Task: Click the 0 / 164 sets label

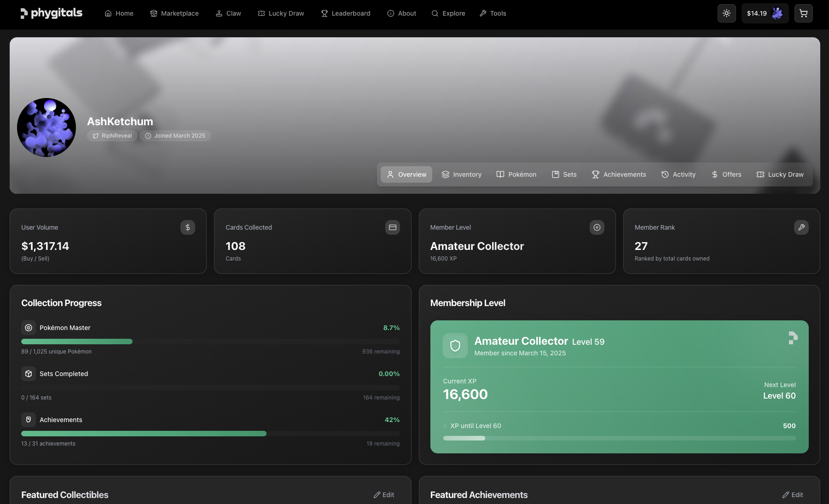Action: (36, 398)
